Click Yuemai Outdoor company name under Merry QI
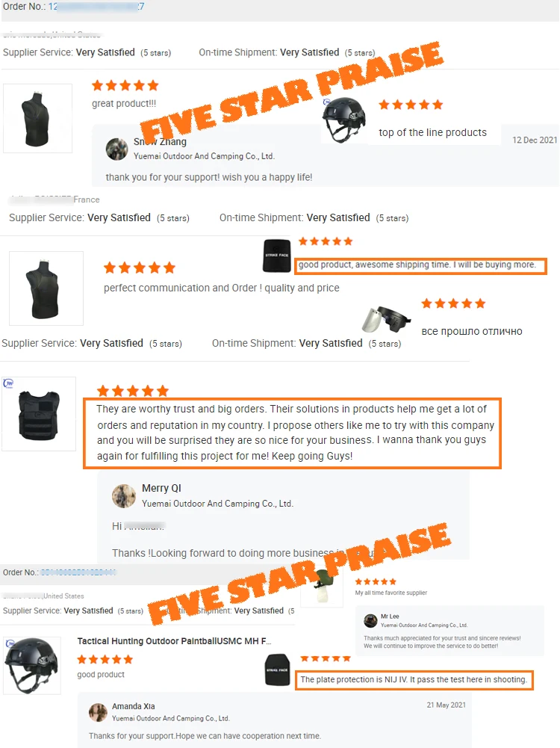The image size is (560, 748). pyautogui.click(x=217, y=504)
